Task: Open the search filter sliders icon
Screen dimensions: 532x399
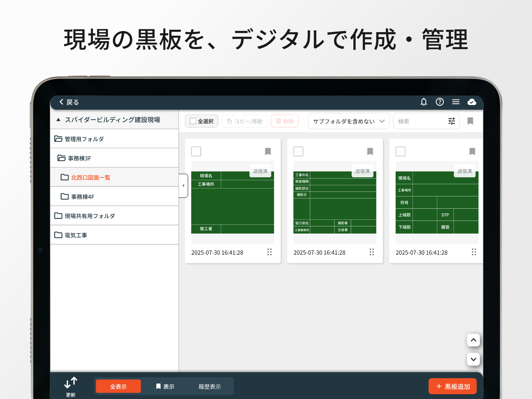Action: (452, 121)
